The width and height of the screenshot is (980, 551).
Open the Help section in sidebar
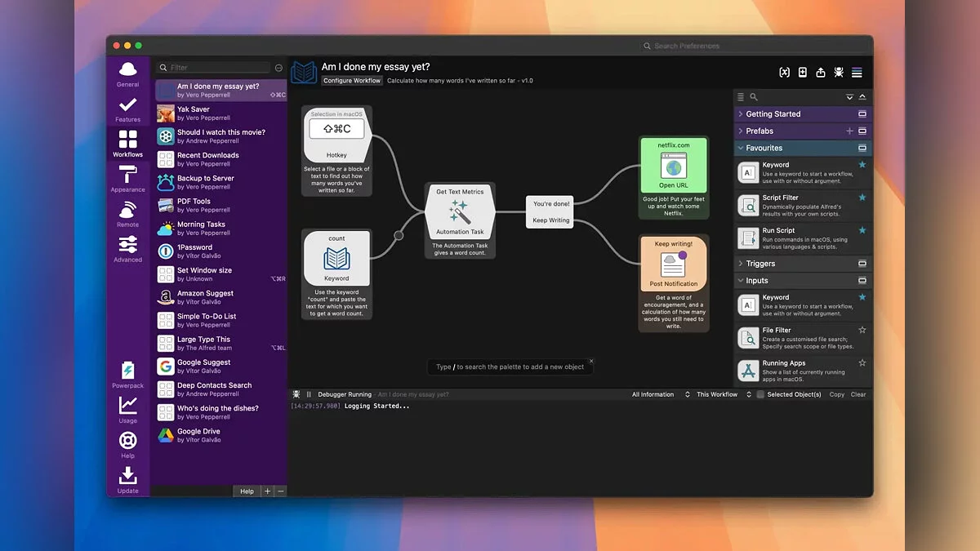(127, 445)
